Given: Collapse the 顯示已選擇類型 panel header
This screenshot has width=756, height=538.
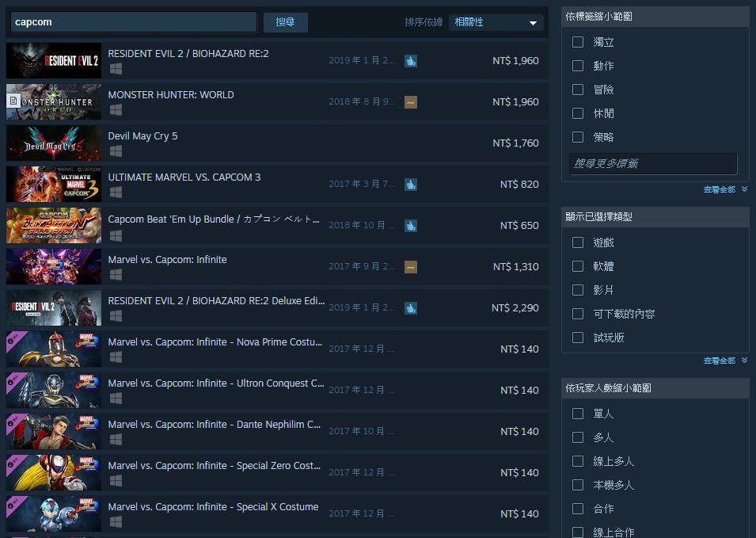Looking at the screenshot, I should pyautogui.click(x=655, y=216).
